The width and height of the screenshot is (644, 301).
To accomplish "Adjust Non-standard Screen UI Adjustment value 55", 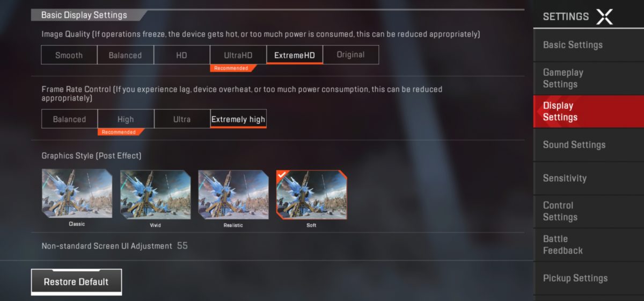I will (x=182, y=246).
